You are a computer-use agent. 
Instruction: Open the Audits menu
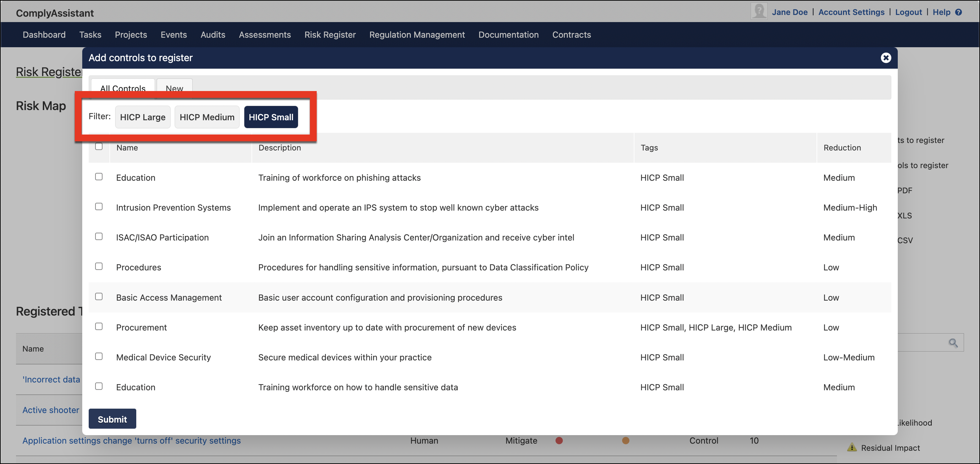click(x=213, y=35)
